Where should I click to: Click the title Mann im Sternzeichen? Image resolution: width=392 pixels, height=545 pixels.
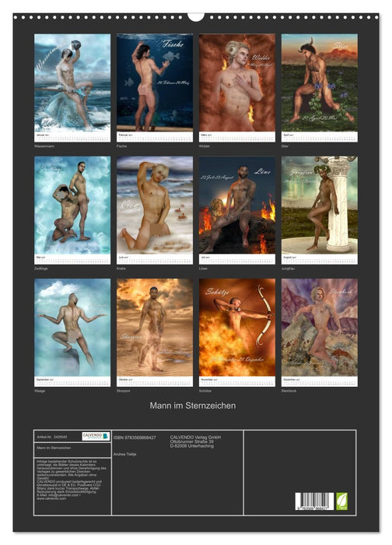(193, 406)
